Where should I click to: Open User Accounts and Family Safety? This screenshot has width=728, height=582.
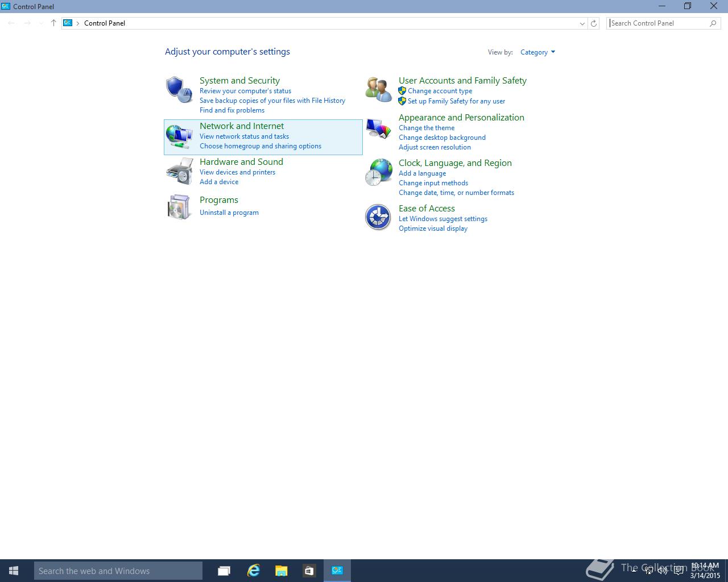(462, 81)
